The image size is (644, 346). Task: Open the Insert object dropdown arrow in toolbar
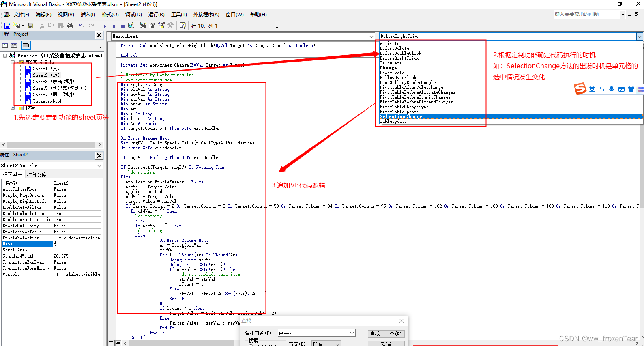coord(23,26)
